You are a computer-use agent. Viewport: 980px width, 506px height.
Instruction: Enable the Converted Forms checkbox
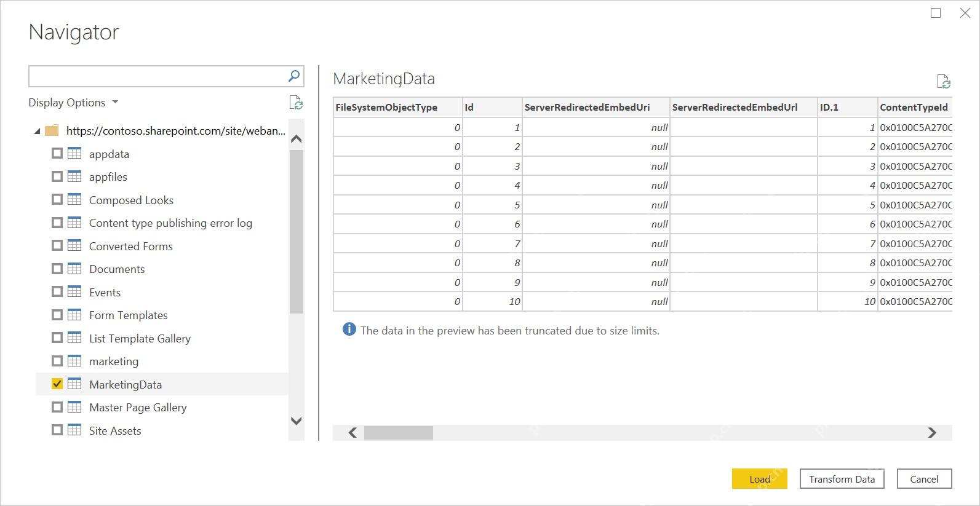click(57, 245)
